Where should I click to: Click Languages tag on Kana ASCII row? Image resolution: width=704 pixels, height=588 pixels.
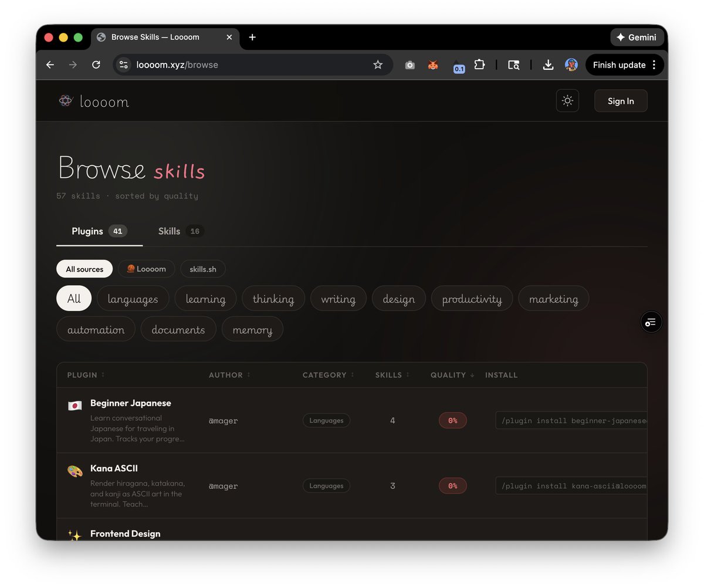(326, 486)
